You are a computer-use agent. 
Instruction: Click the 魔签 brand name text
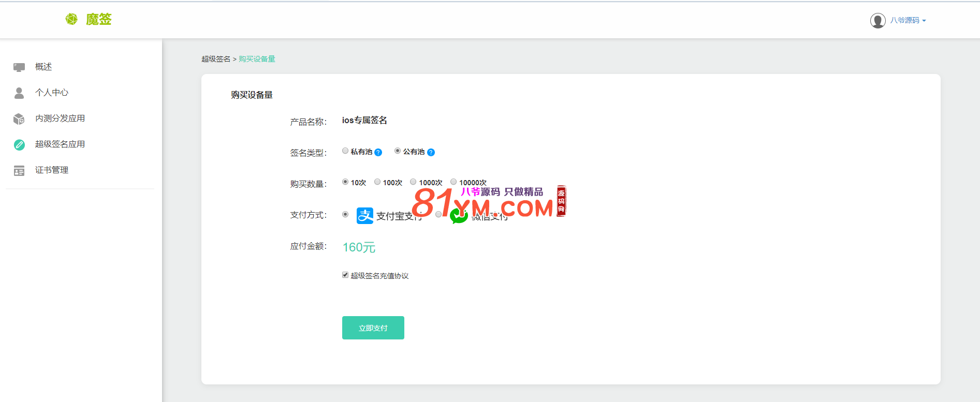pyautogui.click(x=99, y=19)
